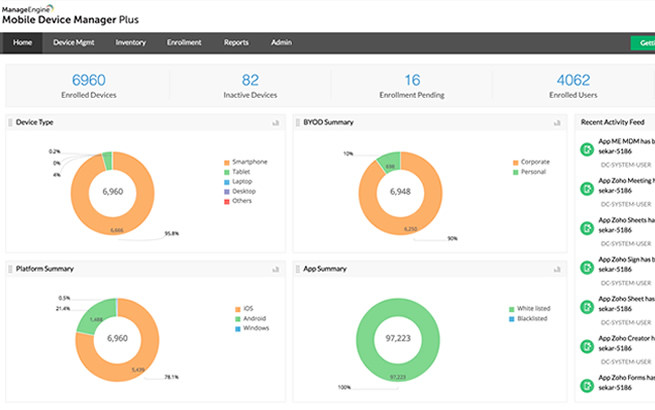The width and height of the screenshot is (655, 410).
Task: Click the 6,960 total in Platform Summary chart
Action: point(117,339)
